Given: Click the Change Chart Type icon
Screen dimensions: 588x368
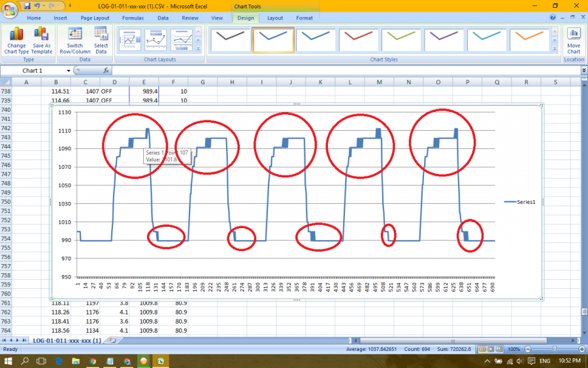Looking at the screenshot, I should pos(15,39).
